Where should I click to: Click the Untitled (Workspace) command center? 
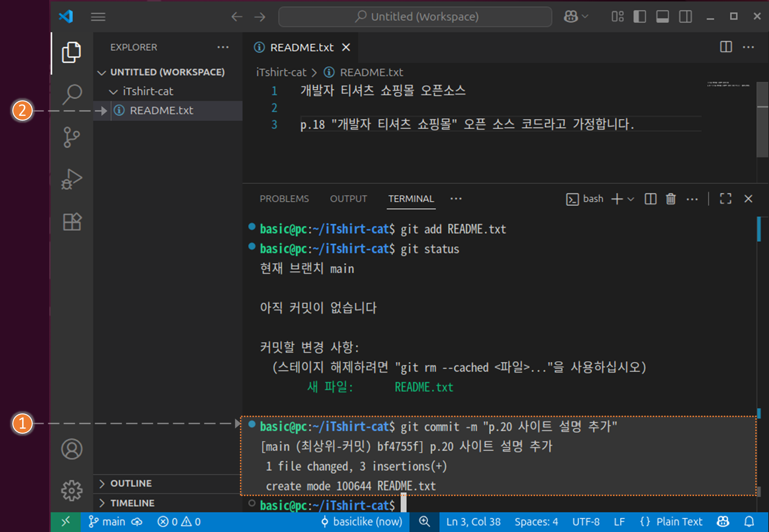pyautogui.click(x=415, y=17)
